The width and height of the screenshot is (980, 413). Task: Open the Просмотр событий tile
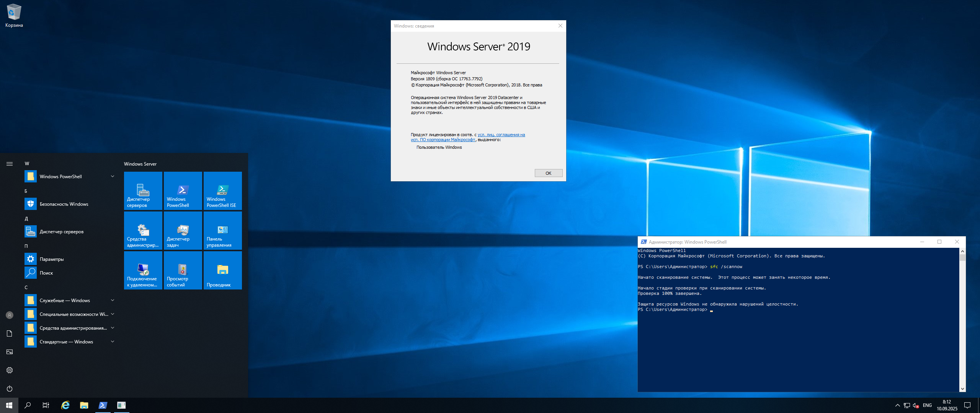tap(183, 270)
